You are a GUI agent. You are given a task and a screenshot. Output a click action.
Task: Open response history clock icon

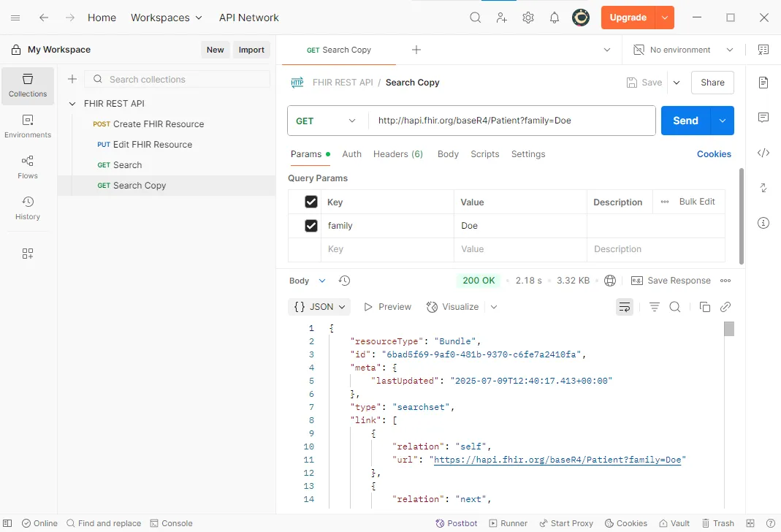click(x=344, y=281)
